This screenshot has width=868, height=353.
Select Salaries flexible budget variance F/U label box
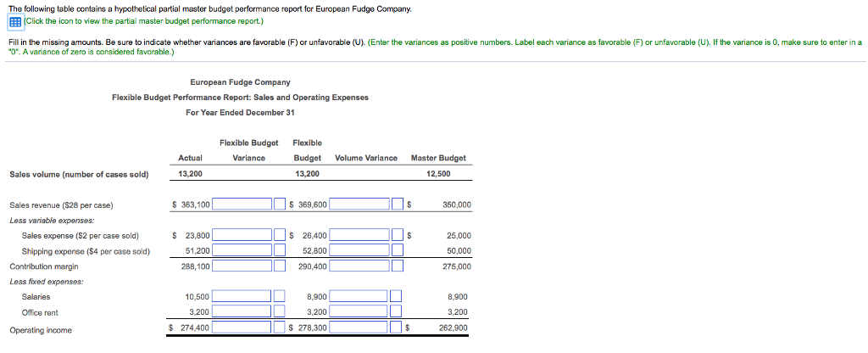point(280,297)
